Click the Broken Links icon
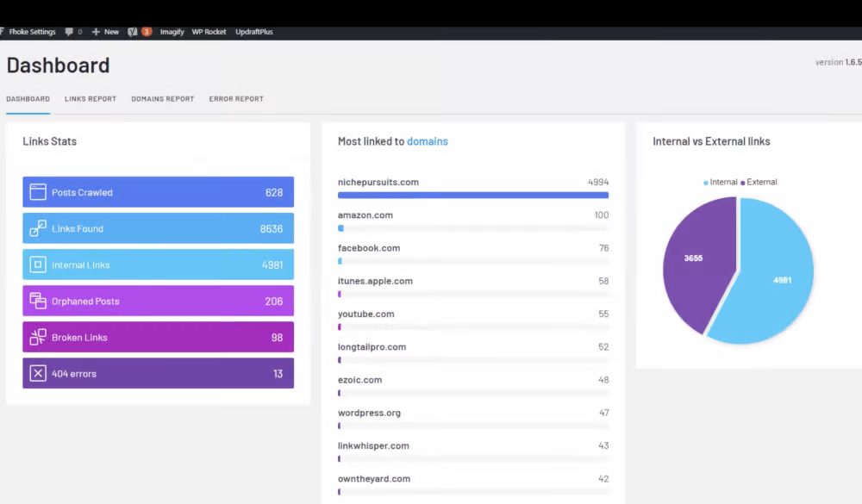 click(38, 337)
